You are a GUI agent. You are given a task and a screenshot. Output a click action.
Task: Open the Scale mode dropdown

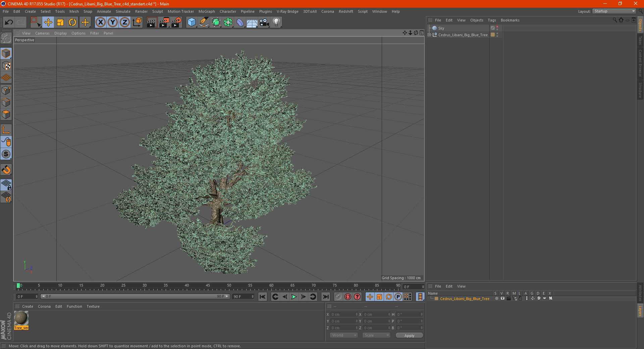pos(376,335)
